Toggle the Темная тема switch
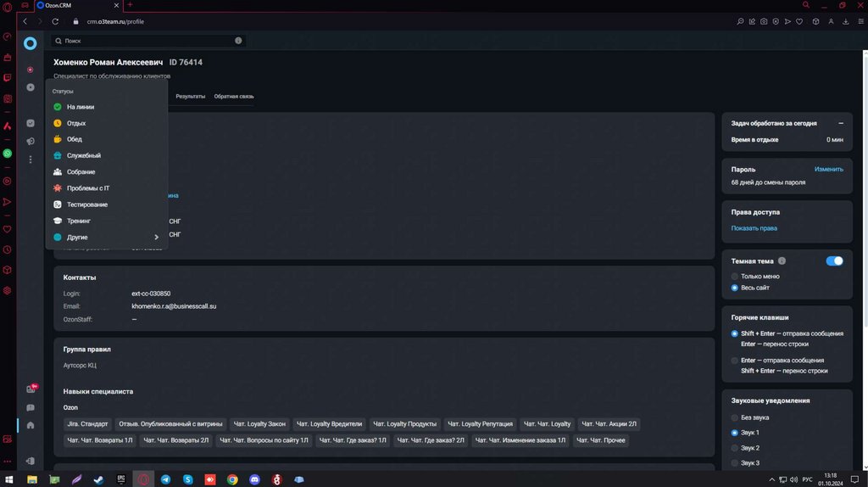868x487 pixels. [834, 261]
